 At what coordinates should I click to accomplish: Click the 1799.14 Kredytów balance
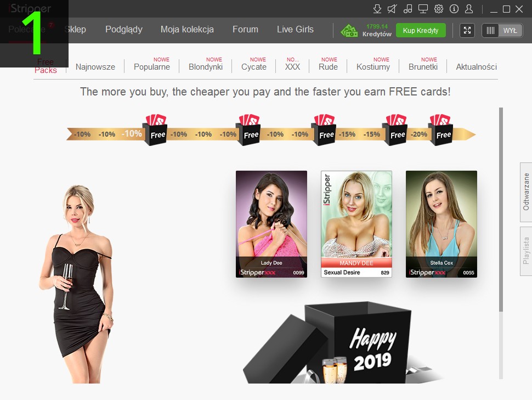(377, 30)
